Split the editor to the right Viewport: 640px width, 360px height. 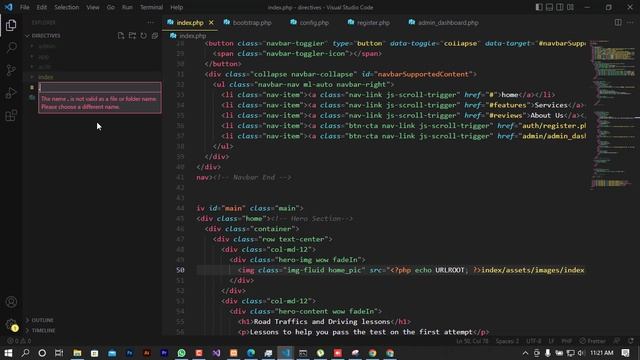(x=618, y=22)
